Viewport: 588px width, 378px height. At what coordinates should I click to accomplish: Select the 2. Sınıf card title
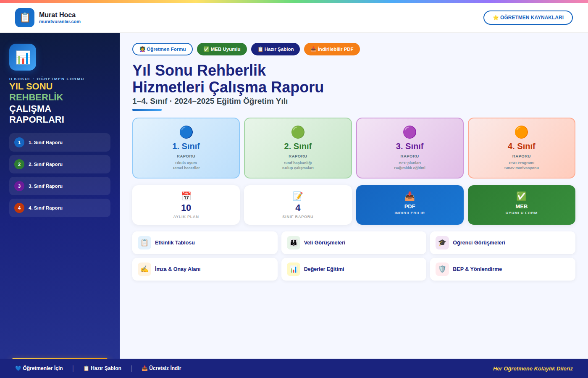click(298, 146)
